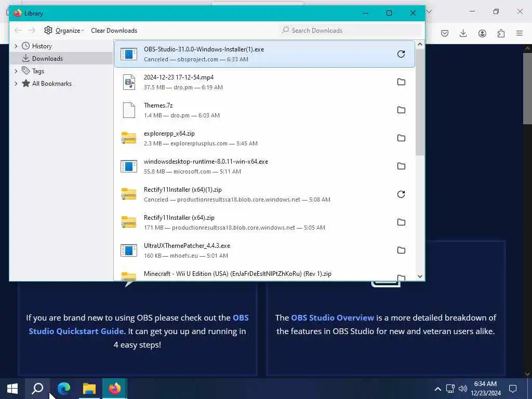
Task: Open volume control in system tray
Action: 463,389
